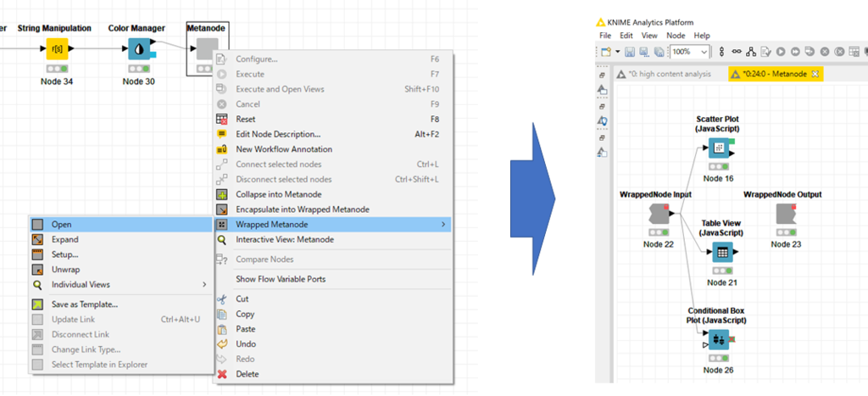The height and width of the screenshot is (396, 868).
Task: Open the Edit menu
Action: pyautogui.click(x=626, y=36)
